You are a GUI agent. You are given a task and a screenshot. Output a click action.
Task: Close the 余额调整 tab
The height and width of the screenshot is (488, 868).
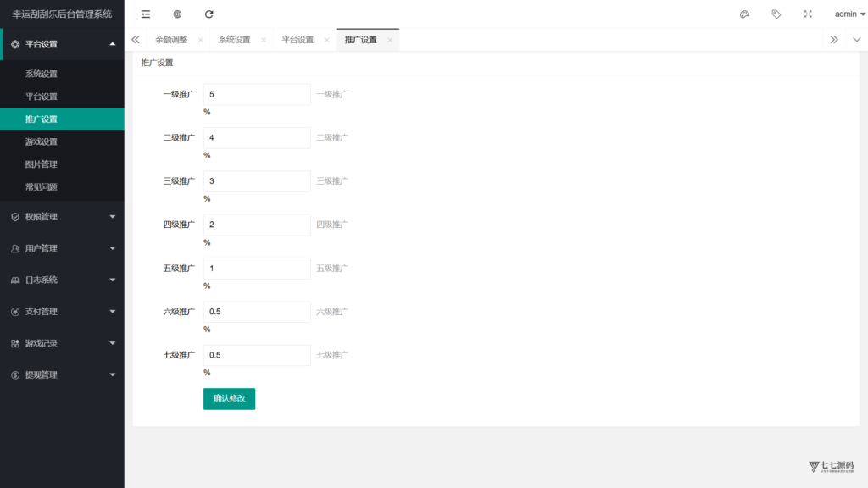pos(200,40)
